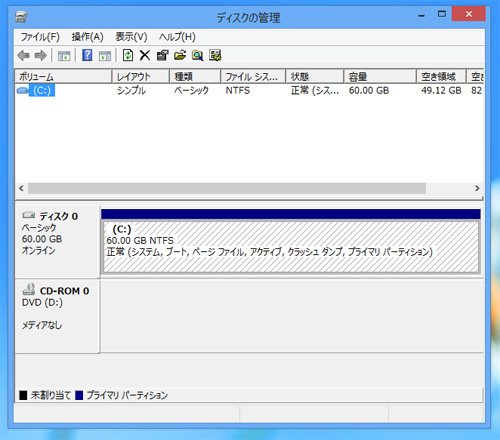500x440 pixels.
Task: Click the Back arrow toolbar icon
Action: coord(24,55)
